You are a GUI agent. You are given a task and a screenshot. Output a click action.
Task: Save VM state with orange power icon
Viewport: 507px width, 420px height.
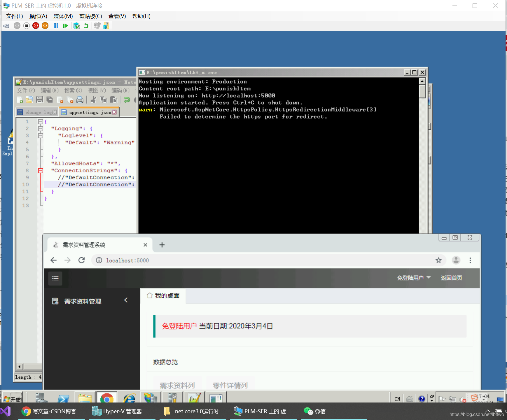tap(45, 26)
